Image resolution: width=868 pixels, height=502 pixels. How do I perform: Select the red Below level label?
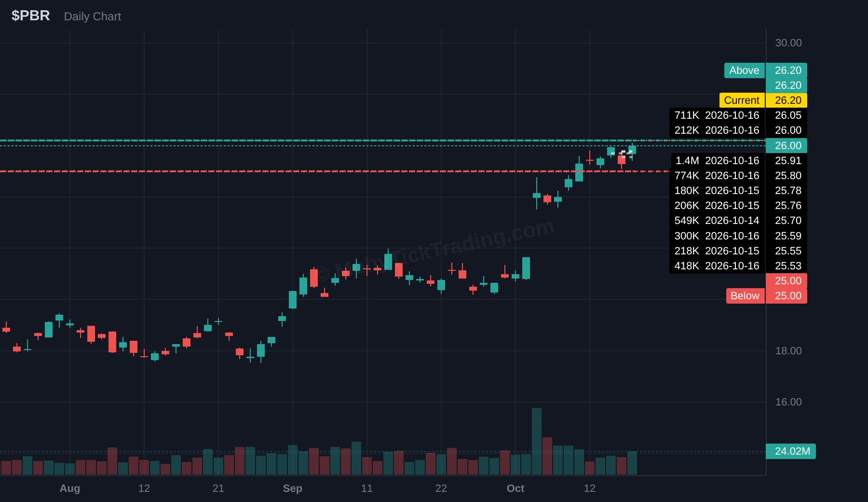tap(745, 296)
